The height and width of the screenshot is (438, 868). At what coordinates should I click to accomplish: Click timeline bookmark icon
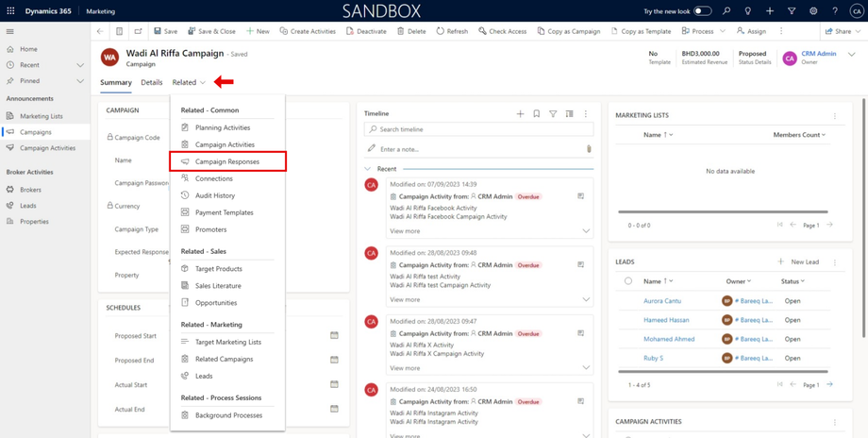coord(537,113)
